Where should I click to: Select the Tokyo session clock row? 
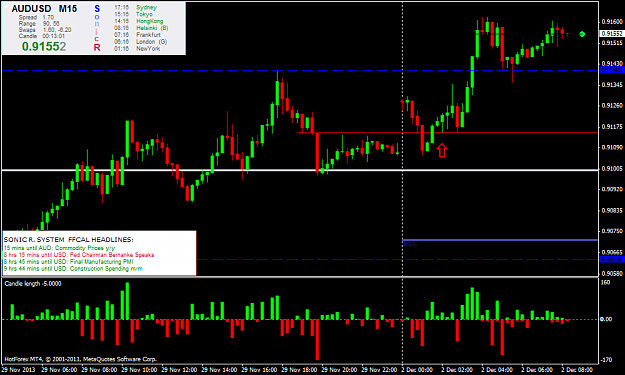point(134,14)
